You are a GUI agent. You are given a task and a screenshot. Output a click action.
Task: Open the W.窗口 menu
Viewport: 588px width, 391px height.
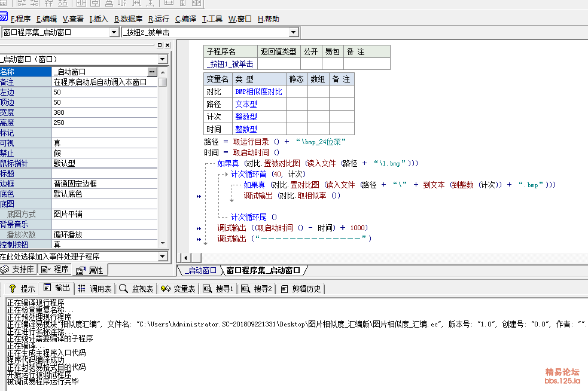point(240,19)
